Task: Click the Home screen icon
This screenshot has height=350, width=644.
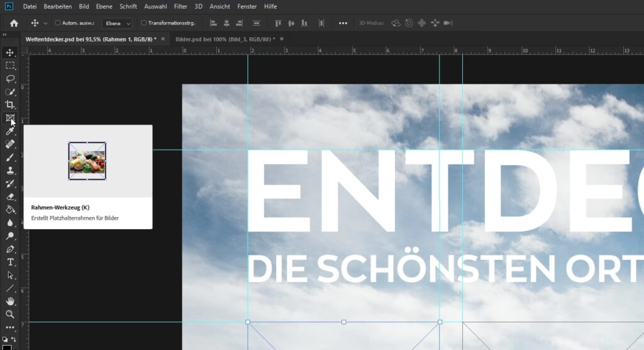Action: [14, 23]
